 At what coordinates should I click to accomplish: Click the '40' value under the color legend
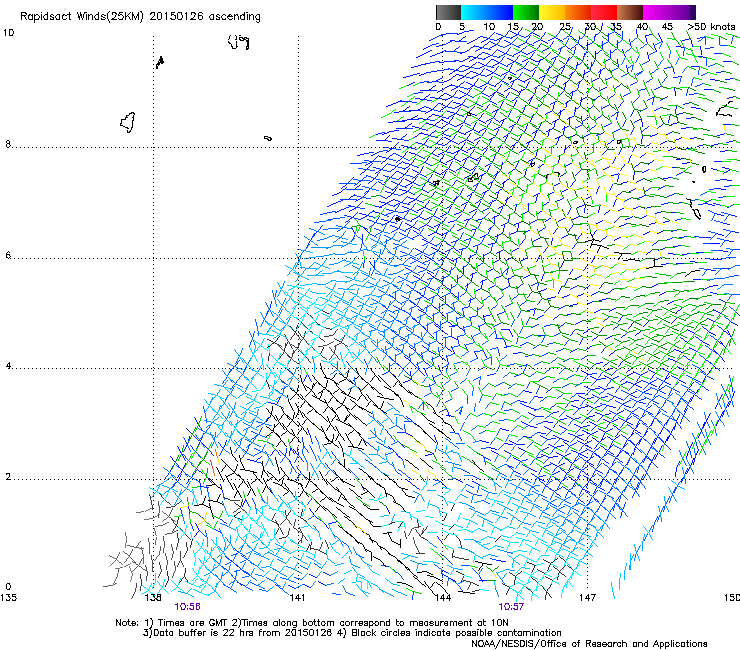(x=642, y=27)
